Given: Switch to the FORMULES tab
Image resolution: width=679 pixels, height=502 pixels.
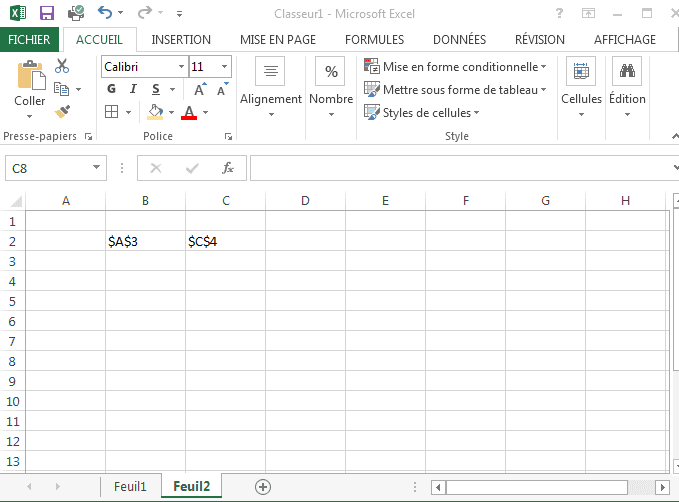Looking at the screenshot, I should [374, 39].
